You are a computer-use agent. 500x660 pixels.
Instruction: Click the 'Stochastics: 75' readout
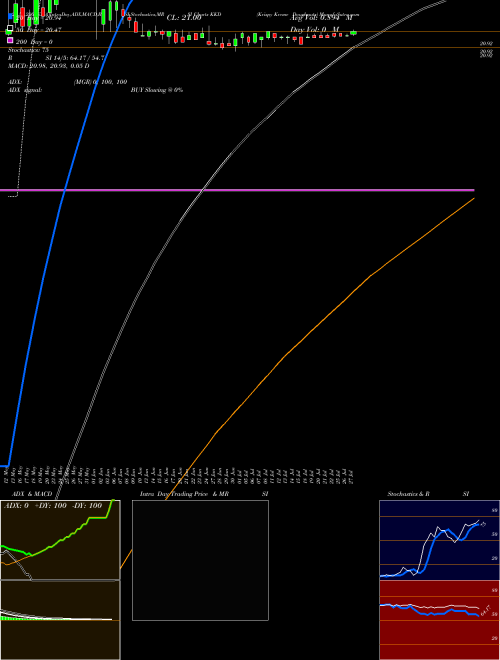28,50
